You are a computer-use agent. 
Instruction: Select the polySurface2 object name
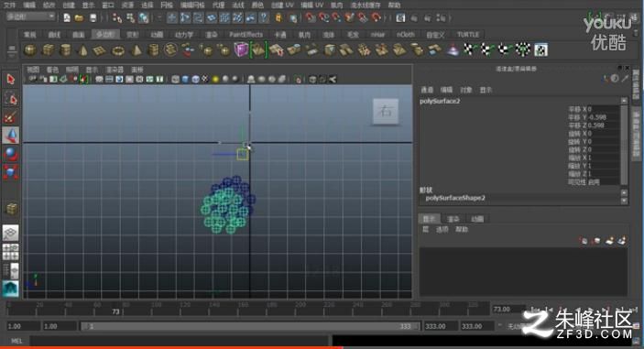(440, 101)
